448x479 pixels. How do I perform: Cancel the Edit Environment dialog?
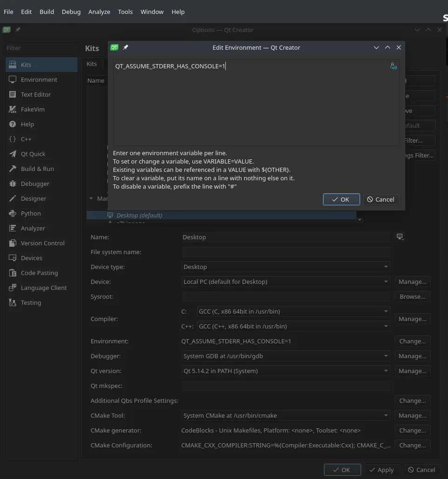pyautogui.click(x=381, y=199)
